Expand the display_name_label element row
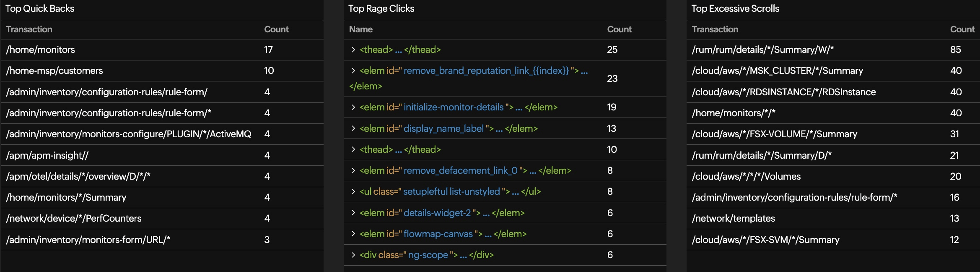980x272 pixels. point(353,128)
